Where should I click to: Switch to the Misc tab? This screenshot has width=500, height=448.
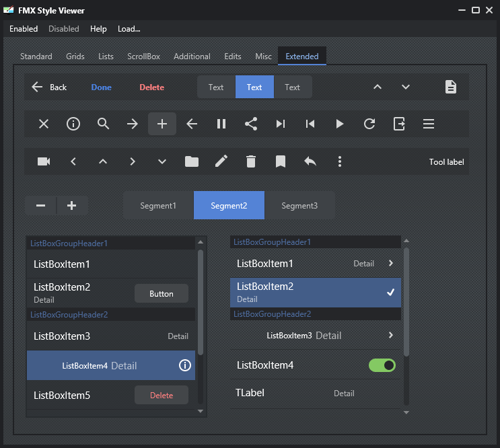[263, 57]
